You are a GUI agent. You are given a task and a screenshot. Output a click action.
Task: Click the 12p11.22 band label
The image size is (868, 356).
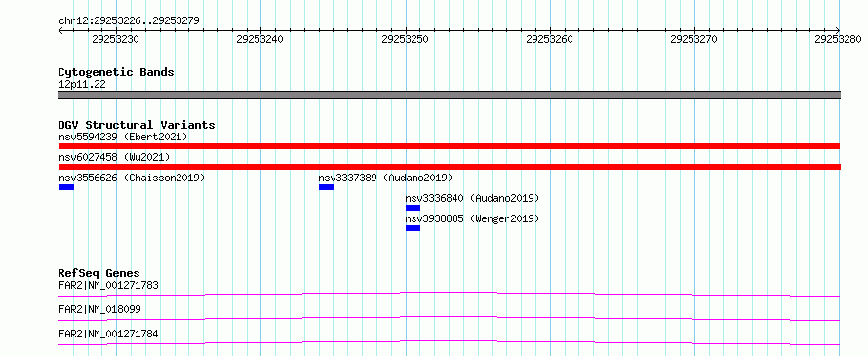[82, 85]
